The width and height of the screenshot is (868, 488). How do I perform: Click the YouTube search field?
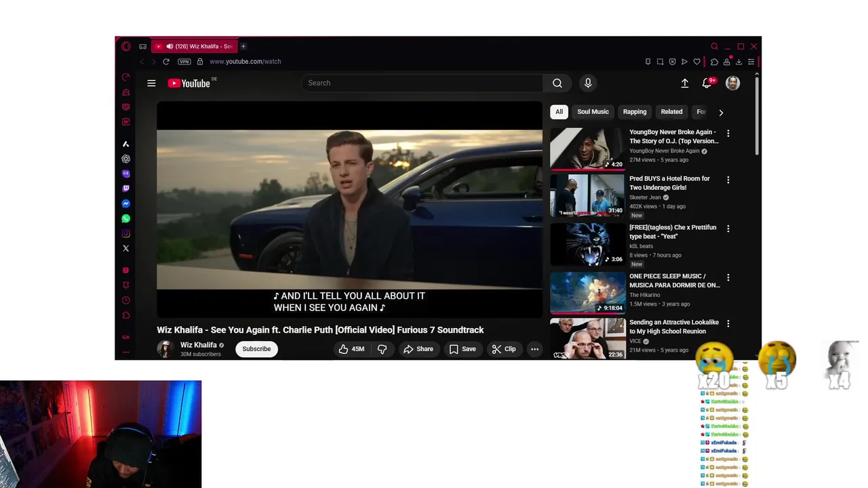422,83
